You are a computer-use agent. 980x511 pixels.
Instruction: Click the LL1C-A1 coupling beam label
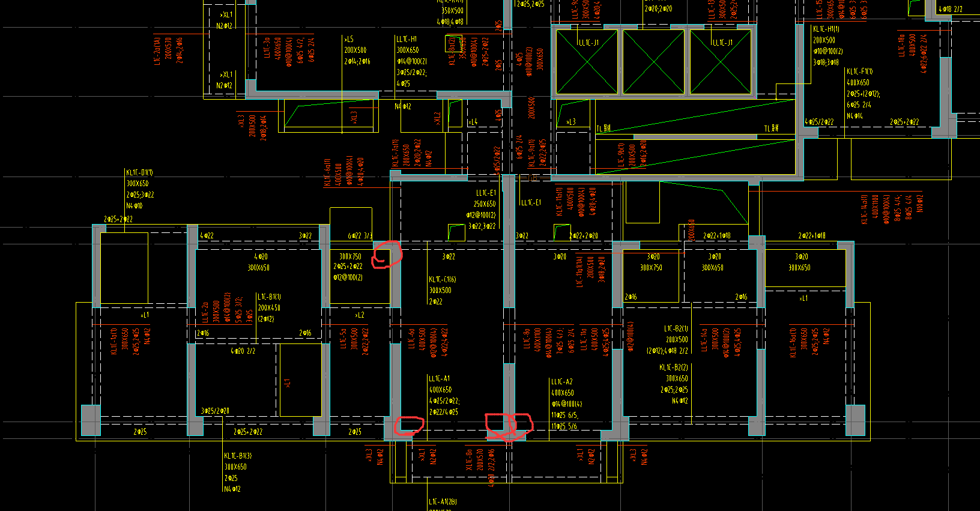(x=439, y=378)
